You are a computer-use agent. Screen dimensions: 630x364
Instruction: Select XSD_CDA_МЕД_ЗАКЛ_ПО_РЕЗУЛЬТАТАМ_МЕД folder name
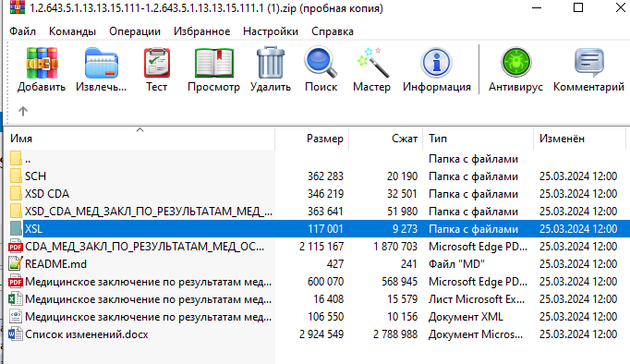pos(149,211)
